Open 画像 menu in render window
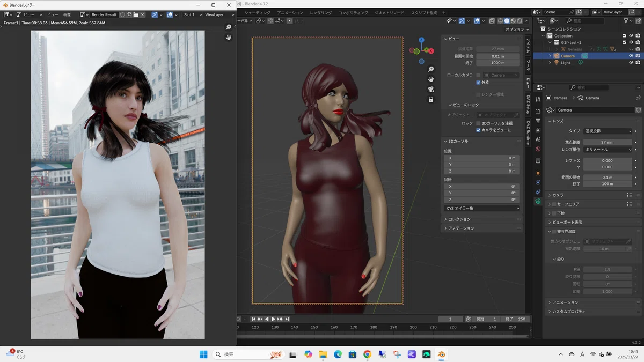 coord(67,15)
